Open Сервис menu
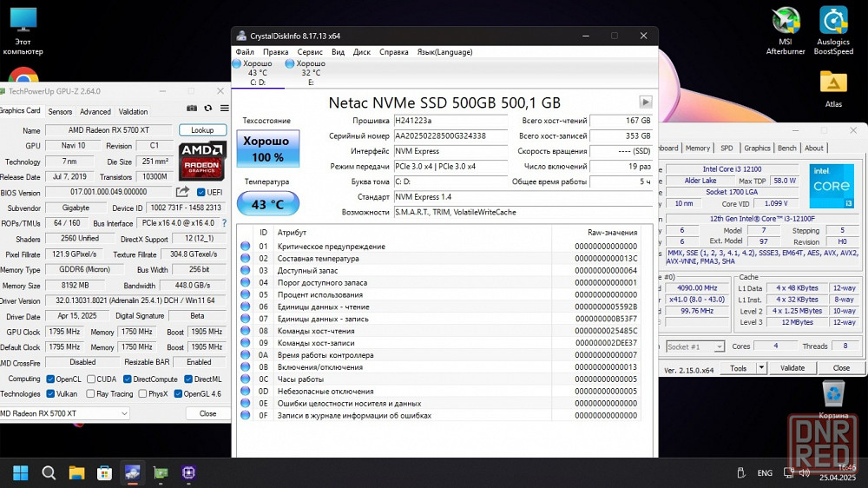 (310, 52)
